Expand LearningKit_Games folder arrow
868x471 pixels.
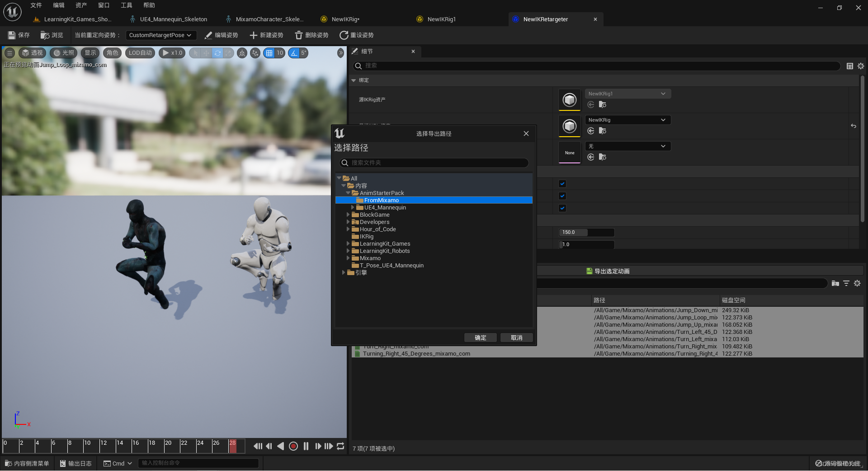348,244
